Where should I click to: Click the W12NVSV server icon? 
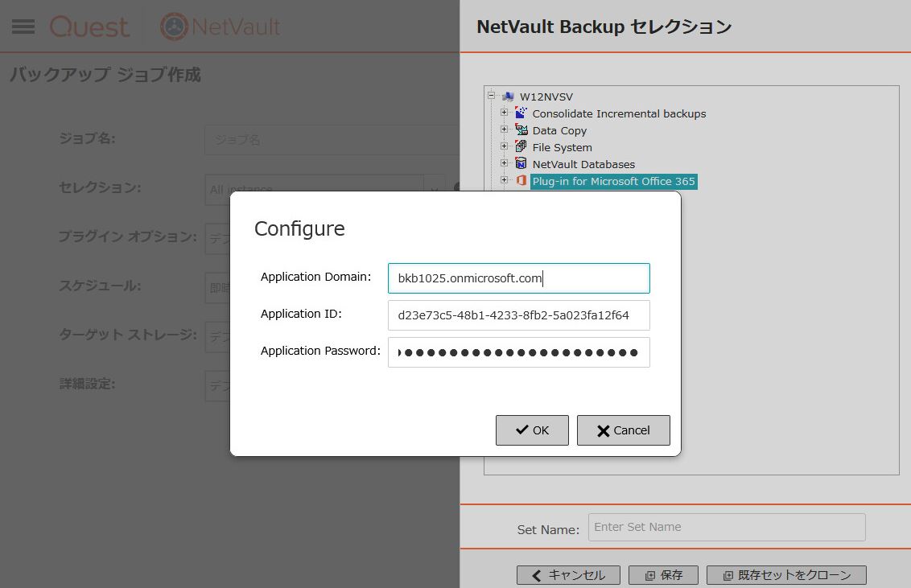point(508,97)
